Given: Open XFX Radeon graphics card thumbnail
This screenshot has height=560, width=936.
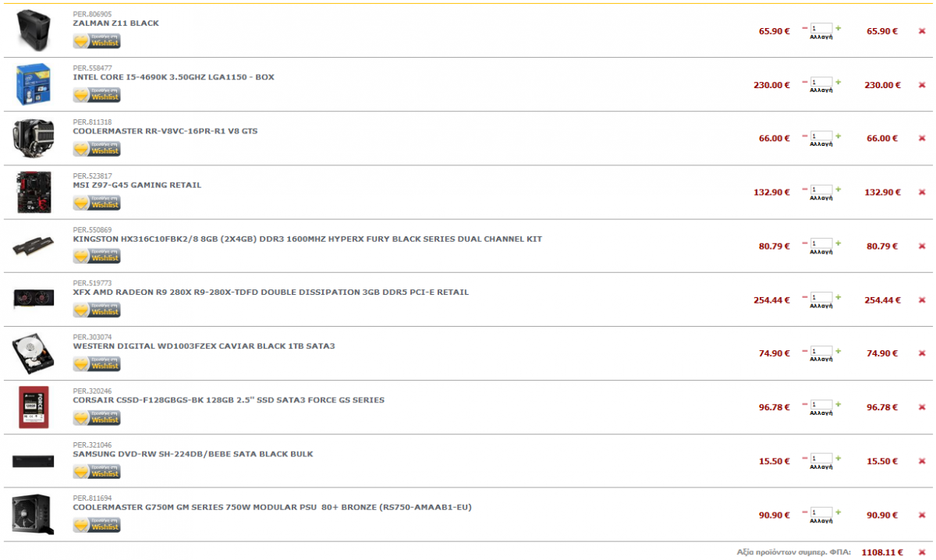Looking at the screenshot, I should tap(34, 299).
